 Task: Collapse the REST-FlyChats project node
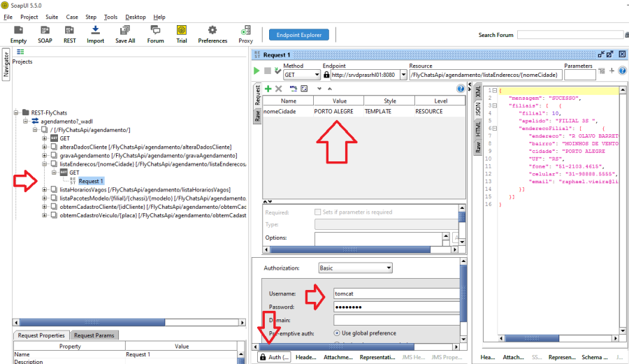(x=17, y=112)
